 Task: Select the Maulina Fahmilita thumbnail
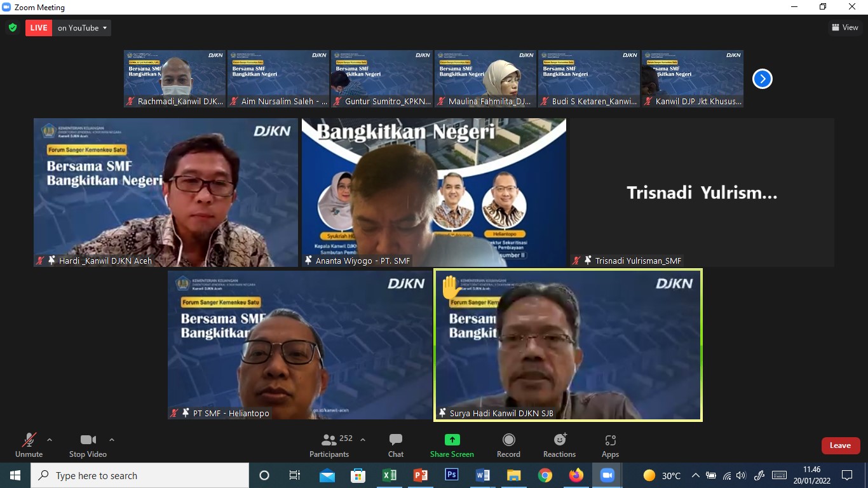[485, 79]
